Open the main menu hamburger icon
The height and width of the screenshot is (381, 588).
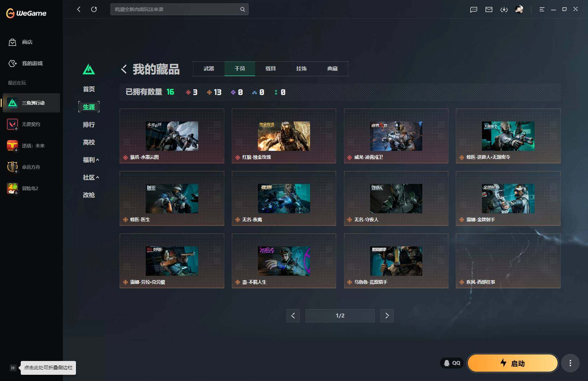[x=542, y=9]
